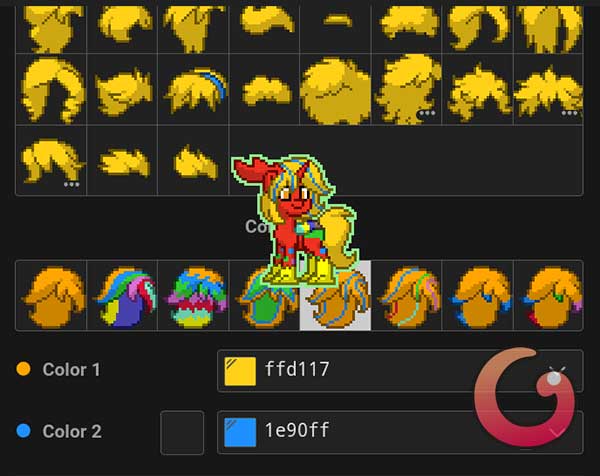Open Color 1 yellow swatch picker
The height and width of the screenshot is (476, 600).
240,371
